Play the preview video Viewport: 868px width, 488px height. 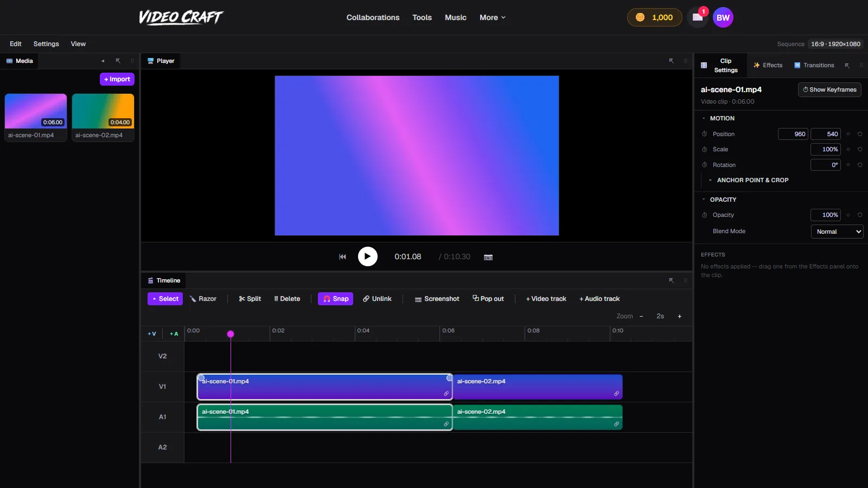tap(368, 256)
